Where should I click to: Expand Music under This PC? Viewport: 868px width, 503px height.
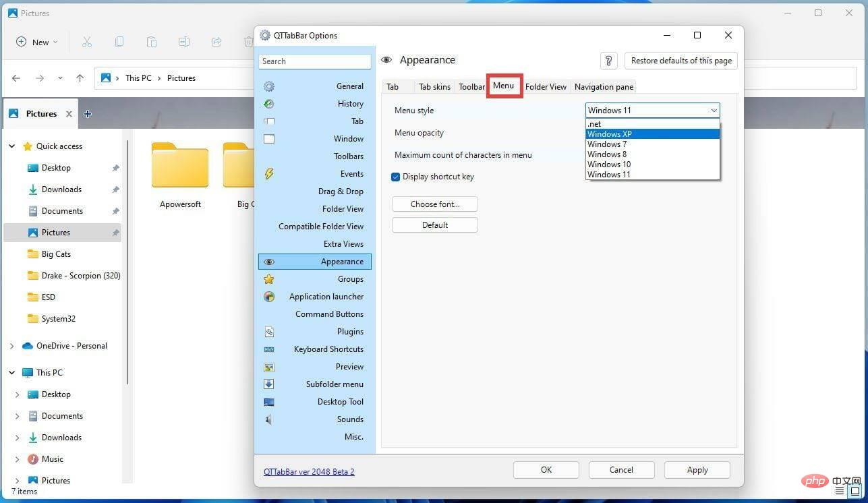click(x=18, y=459)
